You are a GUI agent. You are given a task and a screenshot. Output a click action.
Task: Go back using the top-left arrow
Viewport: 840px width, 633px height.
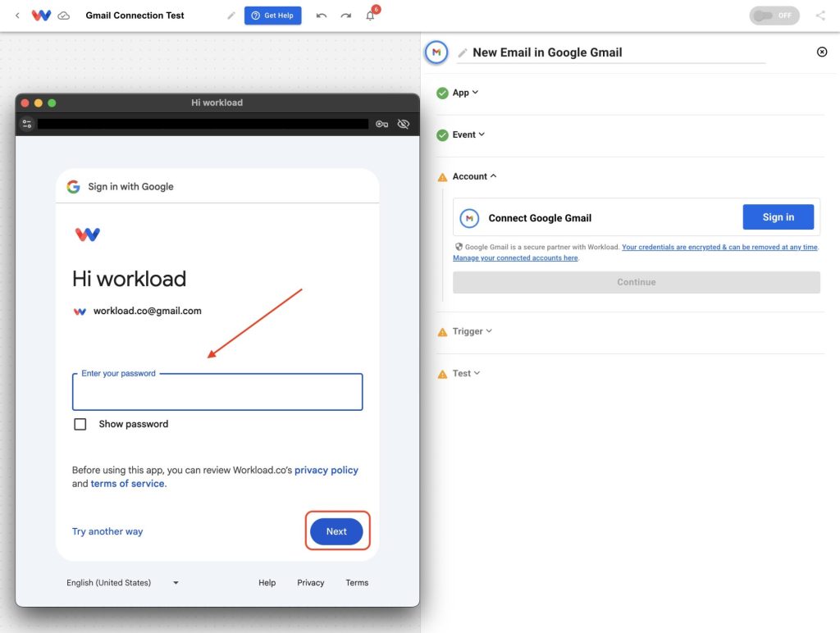[17, 16]
